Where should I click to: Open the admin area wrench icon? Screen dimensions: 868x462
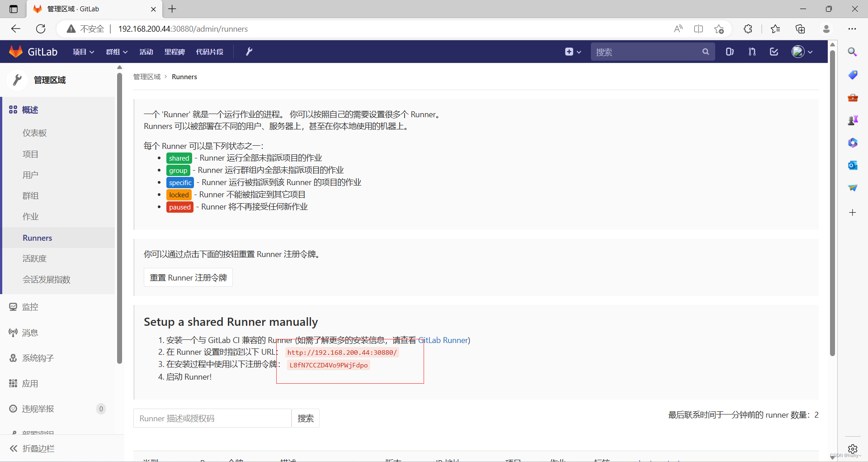pyautogui.click(x=249, y=52)
